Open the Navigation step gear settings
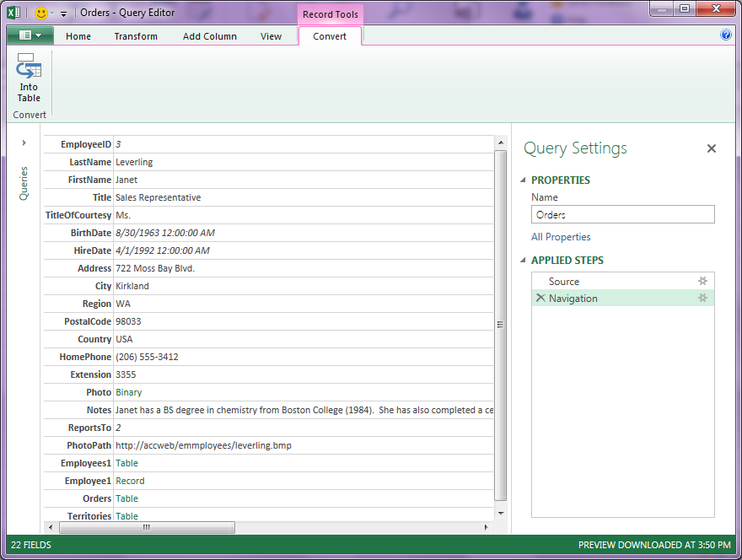The image size is (742, 560). click(702, 299)
